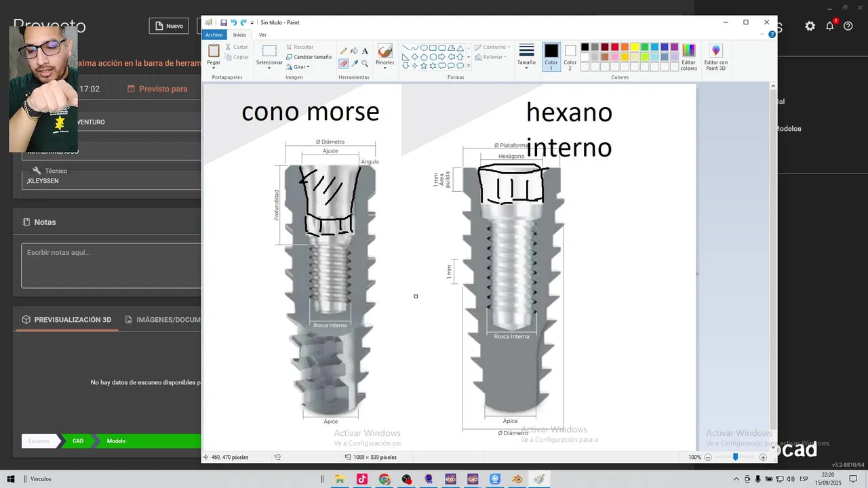Pick the yellow color swatch
This screenshot has height=488, width=868.
pyautogui.click(x=635, y=47)
